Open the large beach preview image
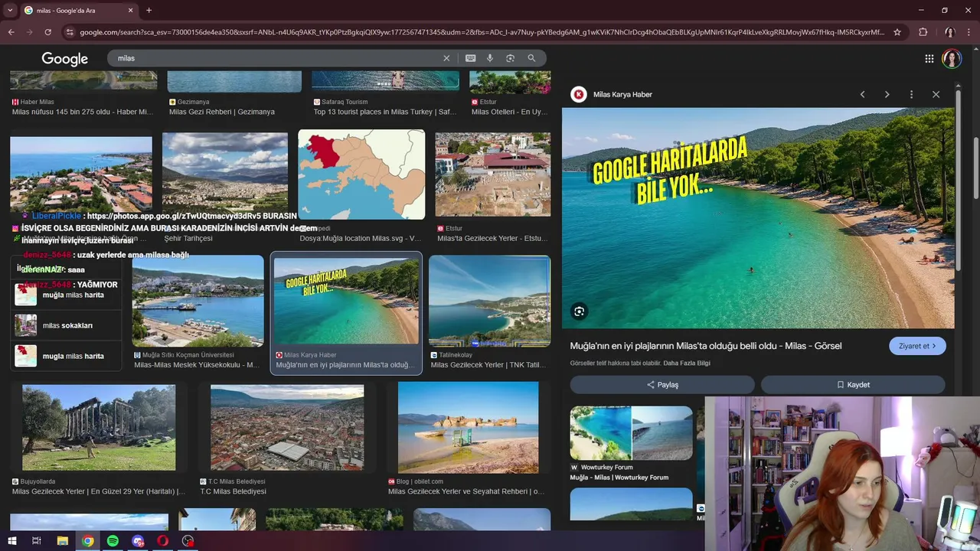Screen dimensions: 980x551 coord(758,218)
